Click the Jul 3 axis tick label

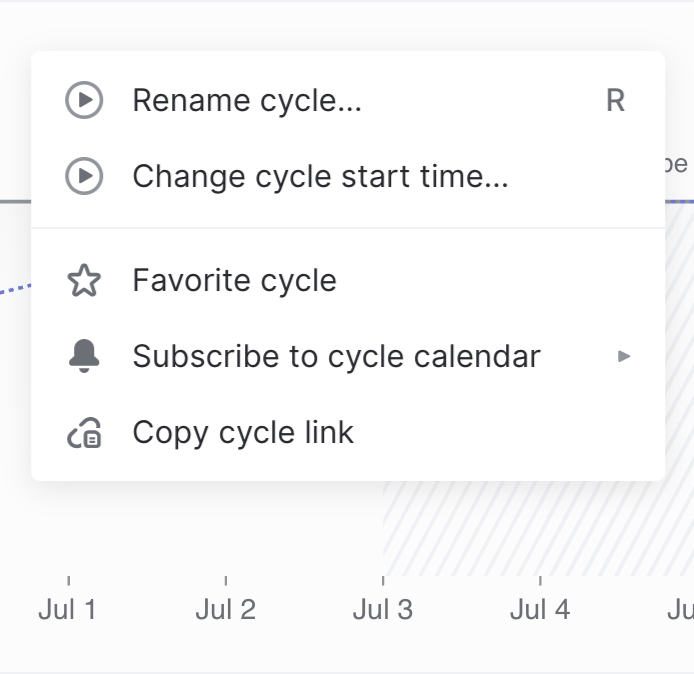pyautogui.click(x=383, y=609)
